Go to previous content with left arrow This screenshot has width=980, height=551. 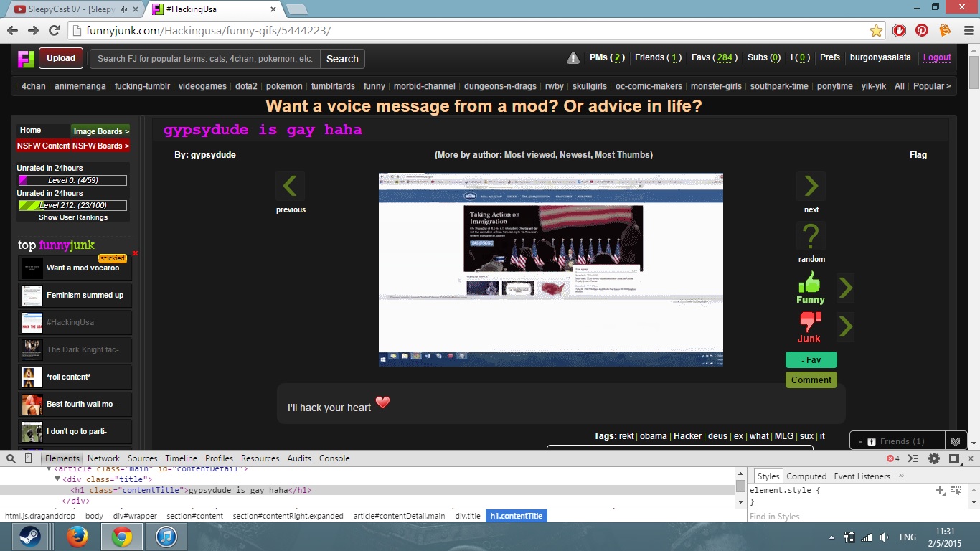tap(290, 186)
